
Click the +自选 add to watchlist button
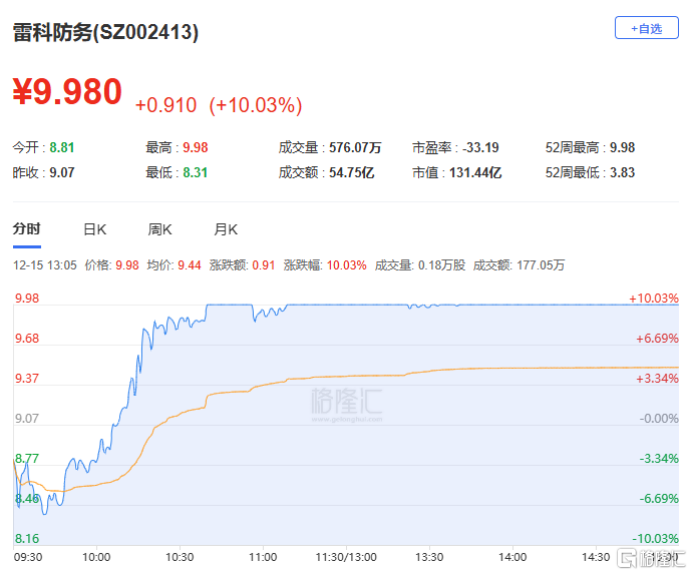coord(645,28)
